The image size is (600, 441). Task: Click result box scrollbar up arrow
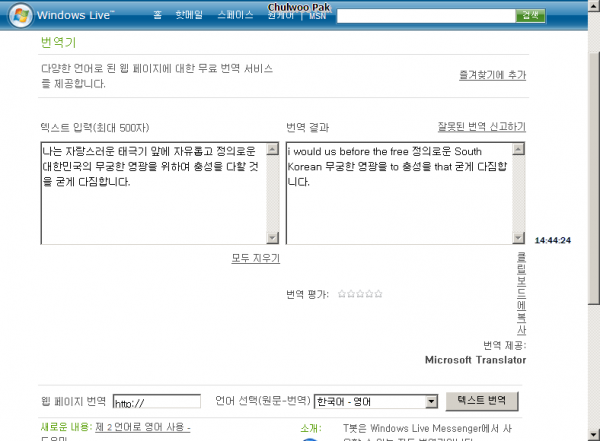pyautogui.click(x=518, y=149)
